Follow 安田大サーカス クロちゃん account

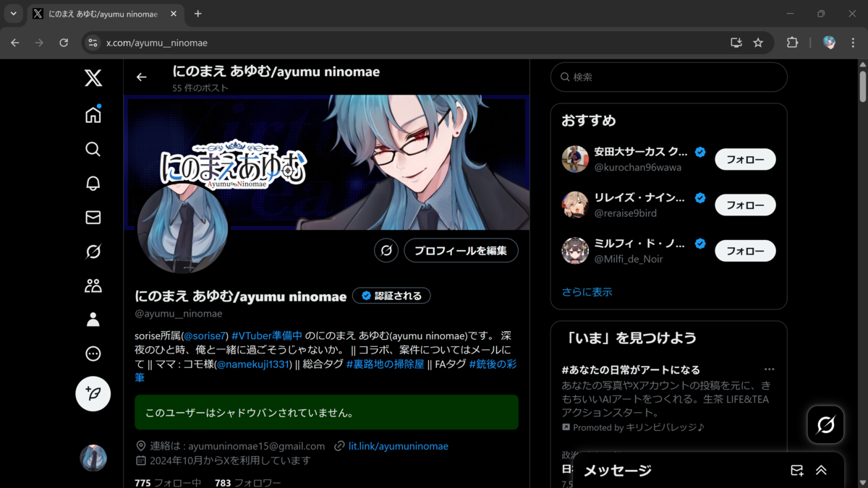coord(745,160)
